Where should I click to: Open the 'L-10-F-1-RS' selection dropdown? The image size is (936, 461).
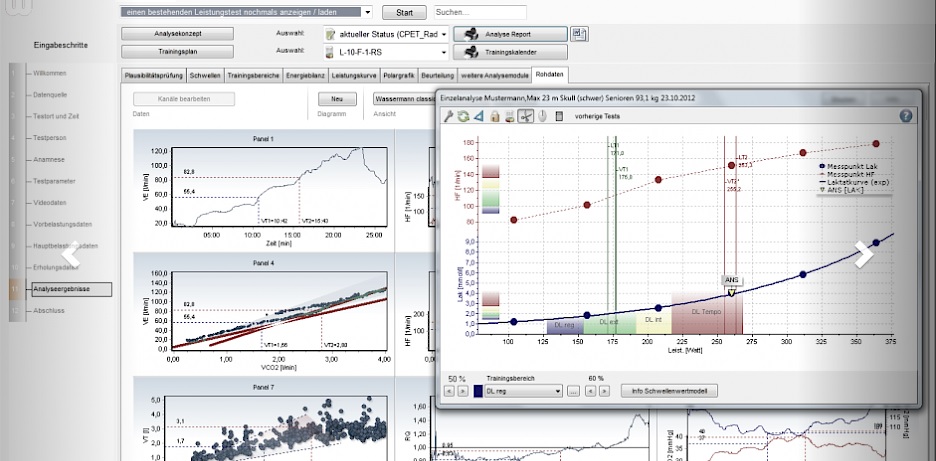coord(443,50)
